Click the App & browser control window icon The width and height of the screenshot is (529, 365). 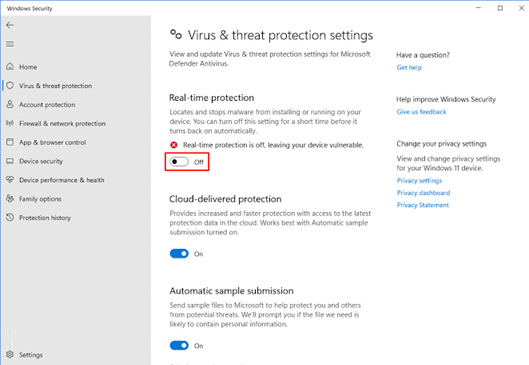tap(10, 142)
